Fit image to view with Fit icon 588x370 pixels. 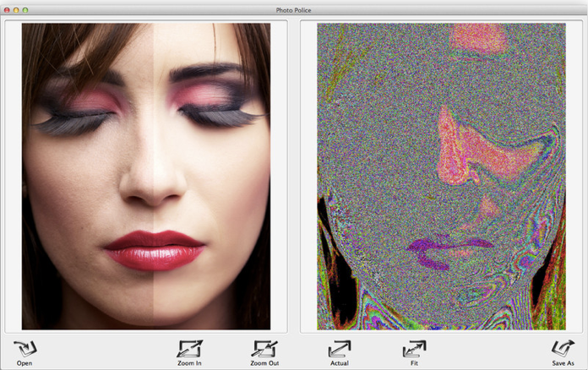coord(414,349)
